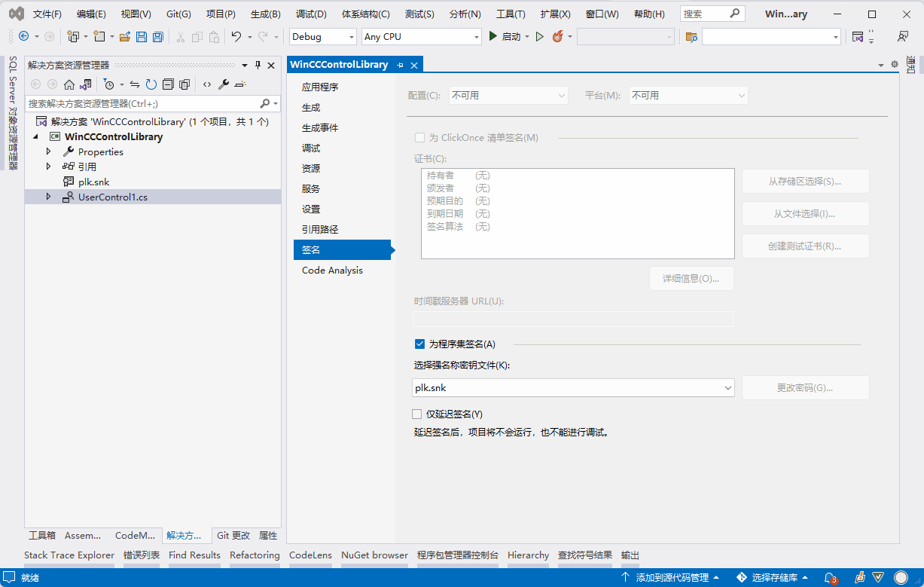The width and height of the screenshot is (924, 587).
Task: Click Sync with Active Document arrows icon
Action: pos(135,84)
